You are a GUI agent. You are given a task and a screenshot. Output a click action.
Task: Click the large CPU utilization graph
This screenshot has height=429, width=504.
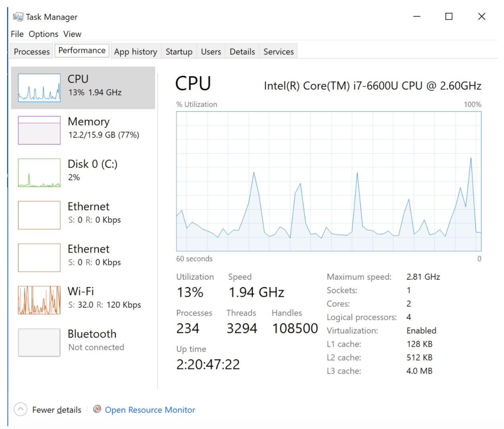click(329, 181)
